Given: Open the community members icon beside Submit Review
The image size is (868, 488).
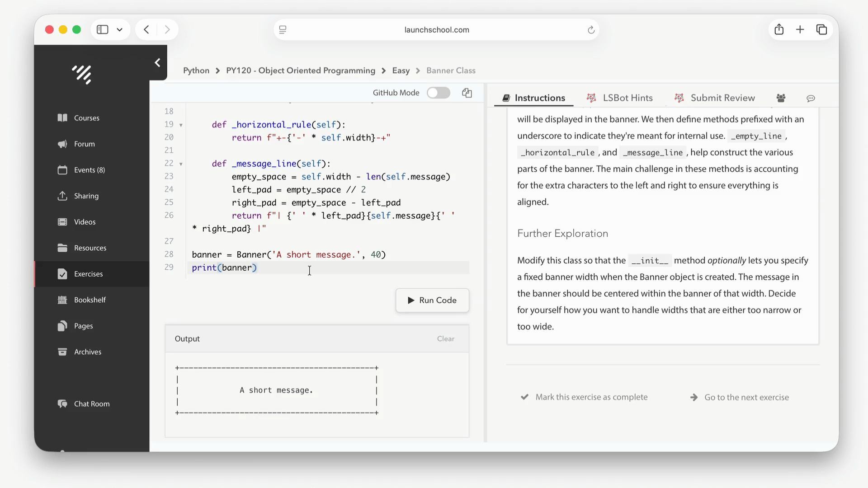Looking at the screenshot, I should [x=781, y=98].
